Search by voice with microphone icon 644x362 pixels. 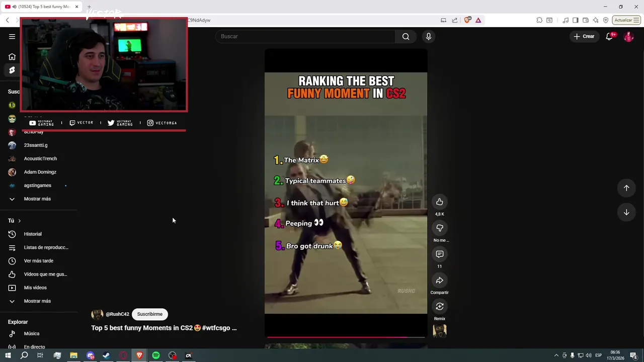click(x=429, y=36)
